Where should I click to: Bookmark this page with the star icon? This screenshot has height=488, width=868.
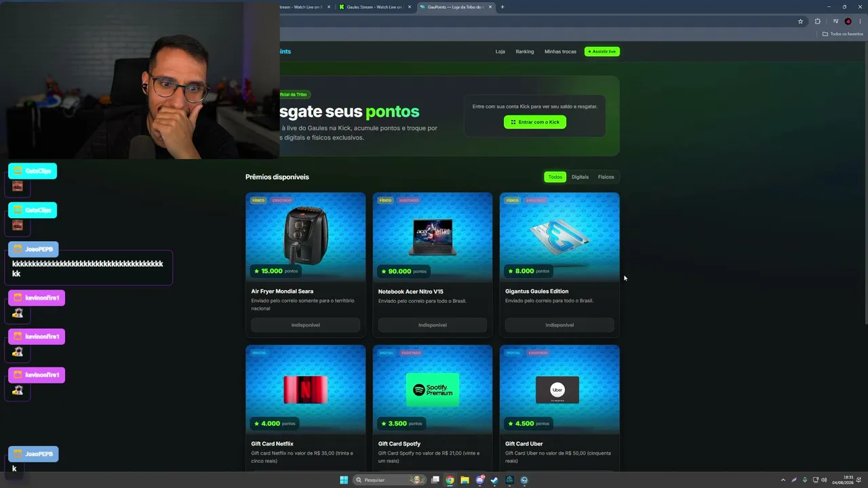(x=800, y=21)
